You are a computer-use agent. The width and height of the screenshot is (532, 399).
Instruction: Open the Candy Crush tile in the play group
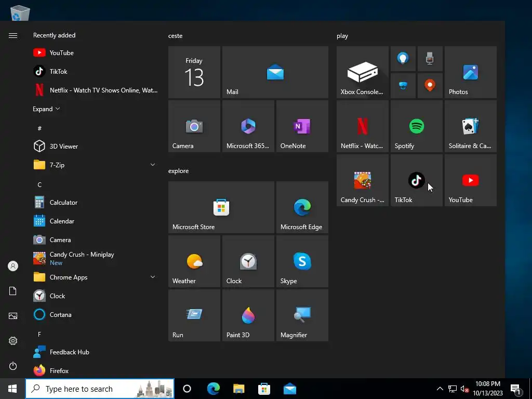point(362,180)
